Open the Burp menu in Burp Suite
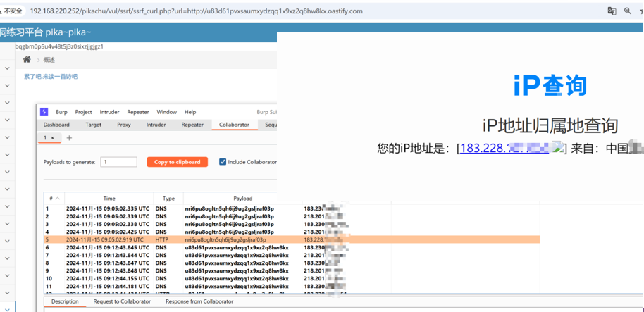The image size is (644, 312). (61, 112)
